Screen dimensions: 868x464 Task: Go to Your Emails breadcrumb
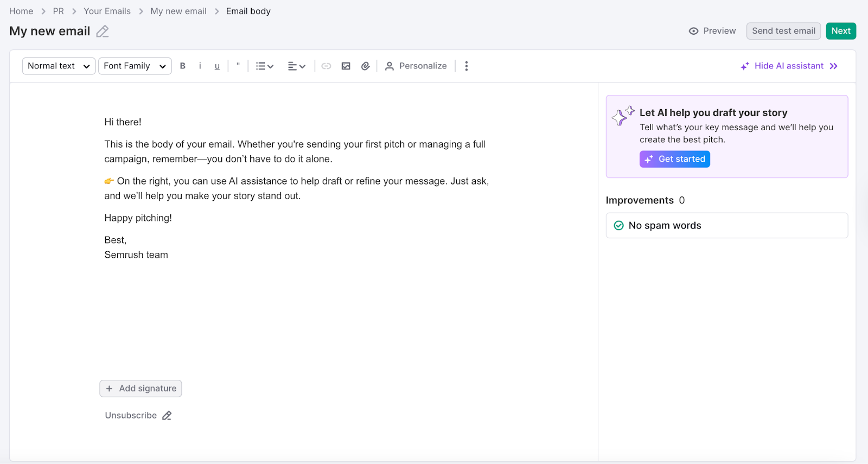[107, 11]
